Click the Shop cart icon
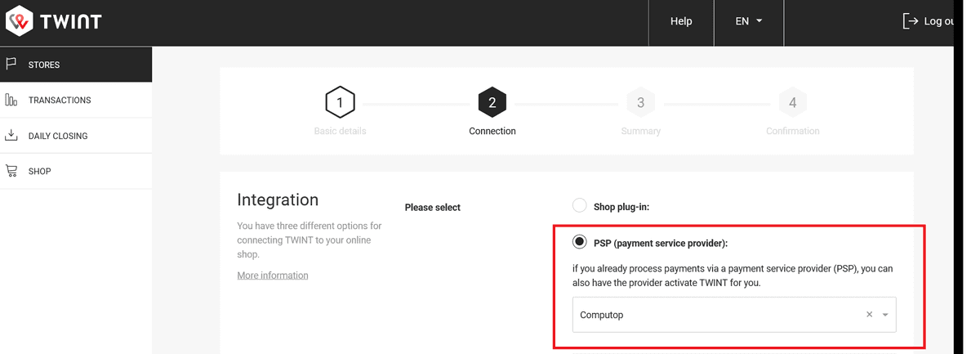The width and height of the screenshot is (980, 354). point(11,171)
